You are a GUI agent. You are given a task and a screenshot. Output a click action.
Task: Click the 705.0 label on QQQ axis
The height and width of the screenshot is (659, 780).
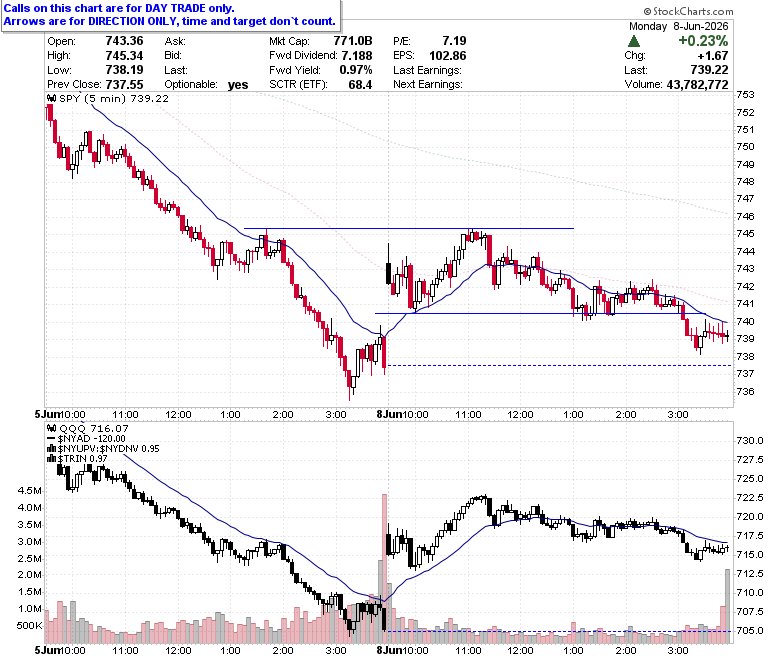750,630
